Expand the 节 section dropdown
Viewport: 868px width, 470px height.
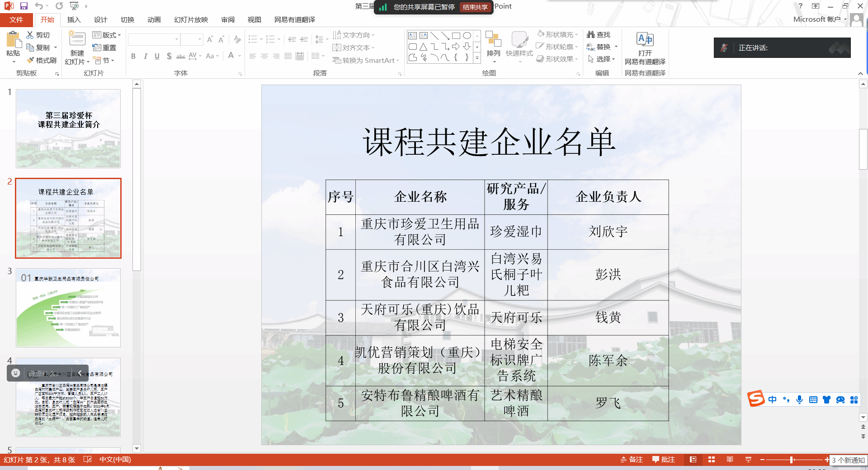point(104,60)
